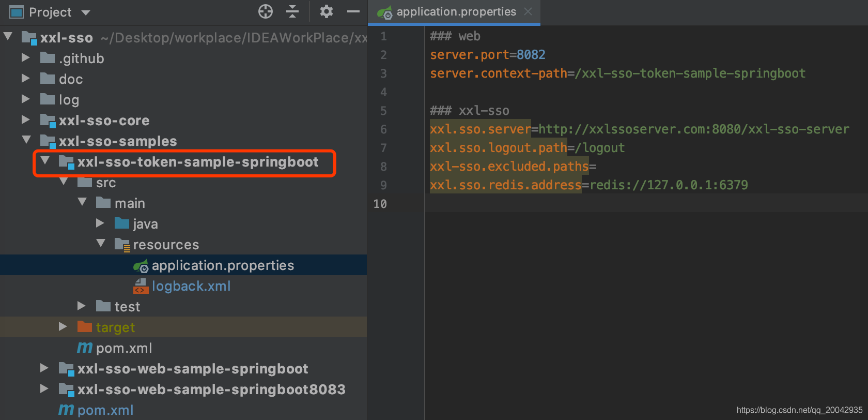Click the xxl-sso root module icon
The image size is (868, 420).
click(29, 38)
